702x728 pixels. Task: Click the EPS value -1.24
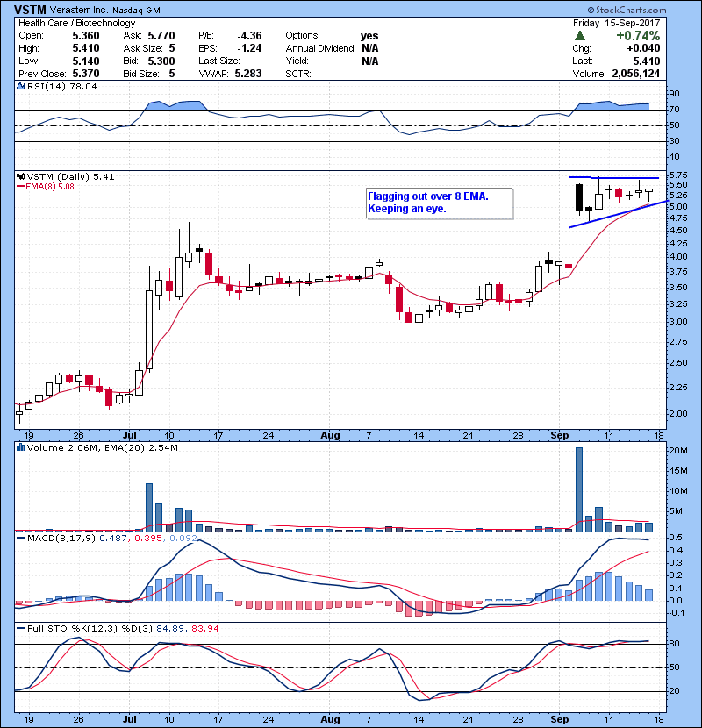click(x=249, y=48)
